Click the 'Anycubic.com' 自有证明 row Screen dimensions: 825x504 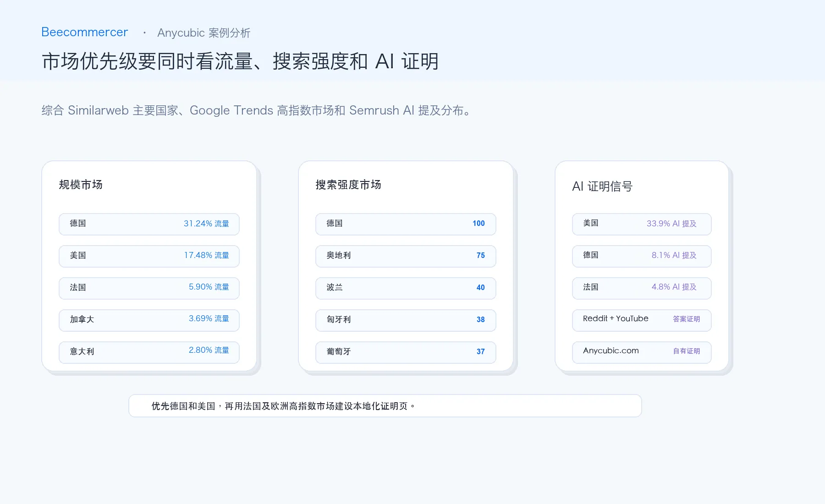pos(642,352)
